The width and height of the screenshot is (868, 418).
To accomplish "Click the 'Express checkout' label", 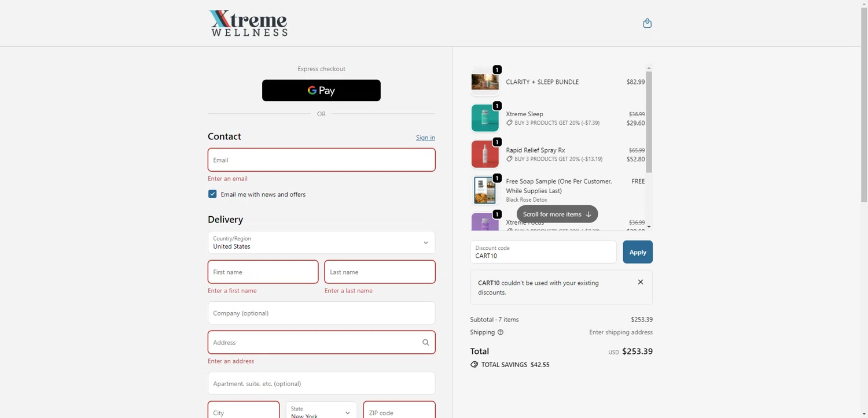I will [321, 69].
